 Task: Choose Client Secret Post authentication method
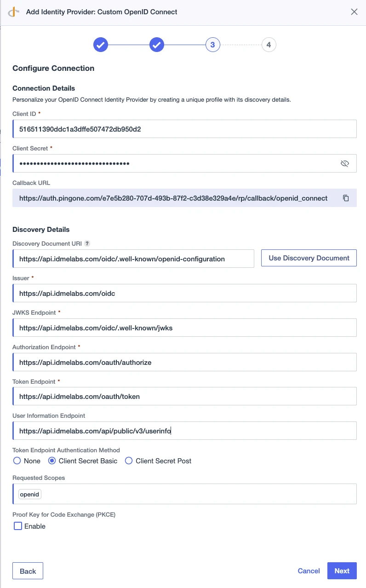coord(129,461)
